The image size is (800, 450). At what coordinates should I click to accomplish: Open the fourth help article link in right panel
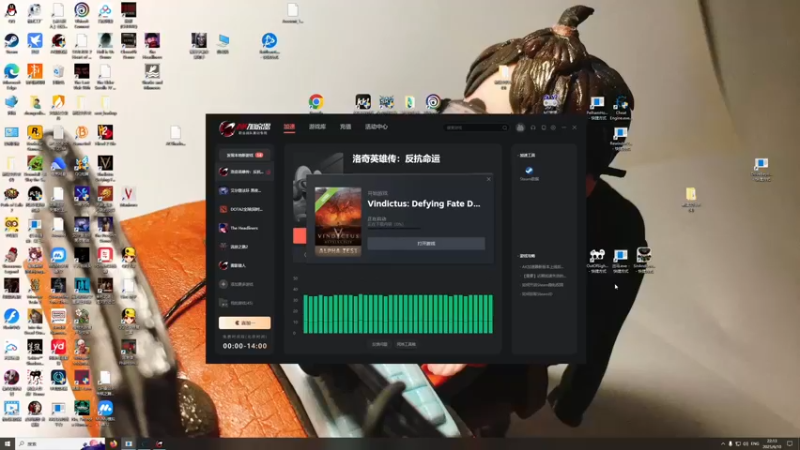[537, 294]
